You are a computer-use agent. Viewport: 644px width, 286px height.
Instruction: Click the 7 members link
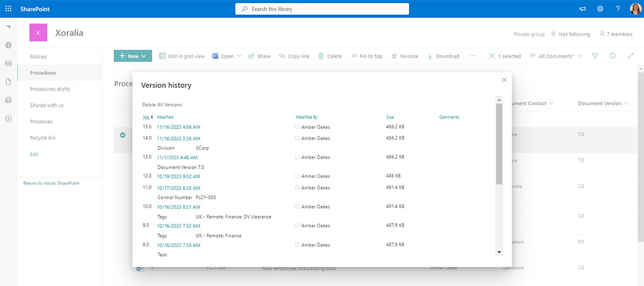click(x=616, y=35)
